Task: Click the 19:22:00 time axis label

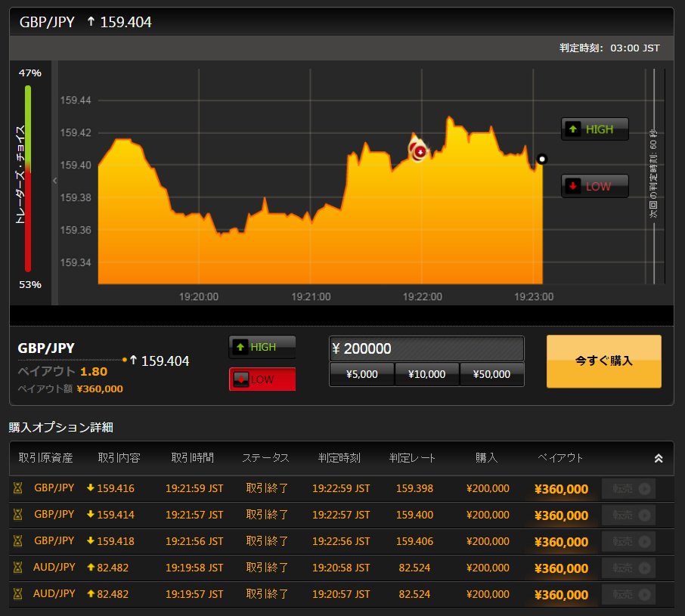Action: (423, 297)
